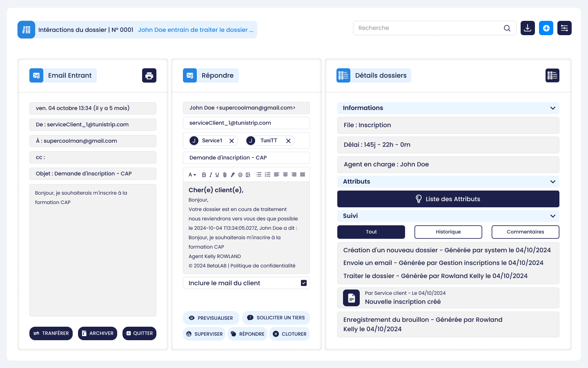Image resolution: width=588 pixels, height=368 pixels.
Task: Remove the Service1 recipient chip
Action: coord(232,141)
